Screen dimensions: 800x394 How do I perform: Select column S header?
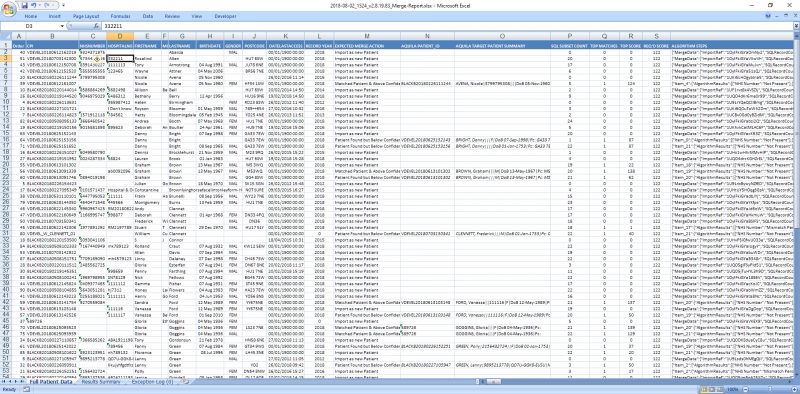(x=657, y=36)
